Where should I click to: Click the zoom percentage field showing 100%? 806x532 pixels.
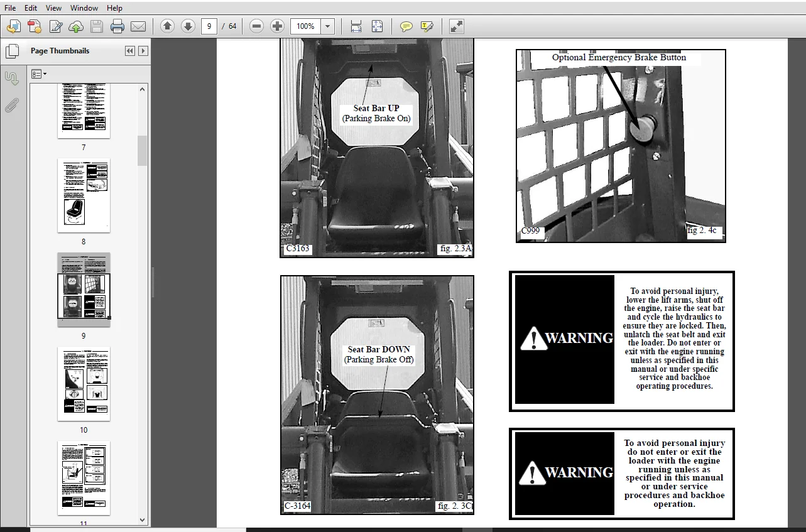point(305,26)
